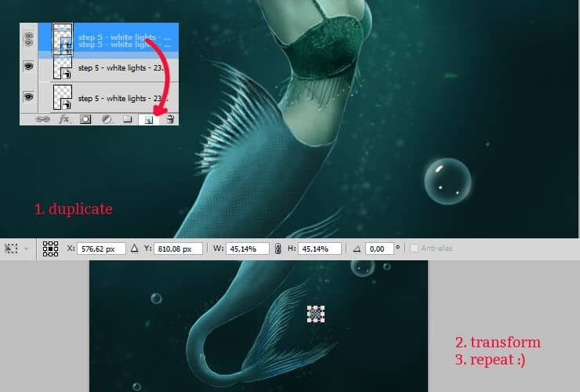Image resolution: width=580 pixels, height=392 pixels.
Task: Open the tool preset picker arrow
Action: (x=27, y=249)
